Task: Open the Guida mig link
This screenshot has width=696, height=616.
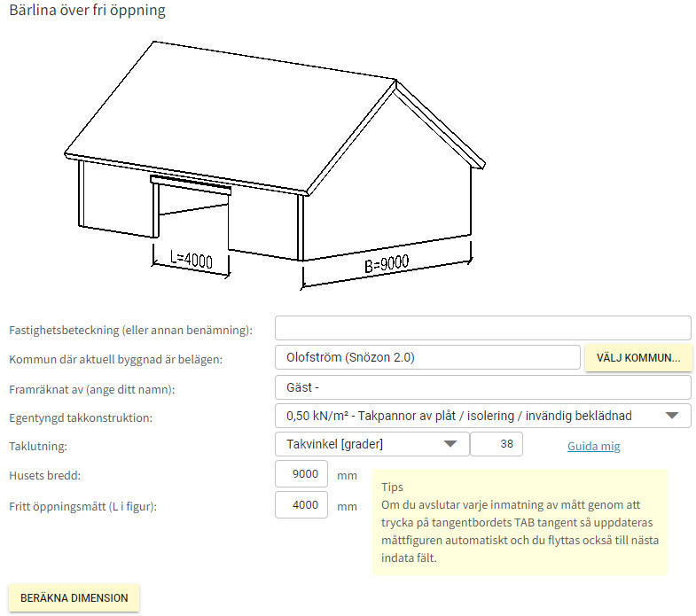Action: coord(593,446)
